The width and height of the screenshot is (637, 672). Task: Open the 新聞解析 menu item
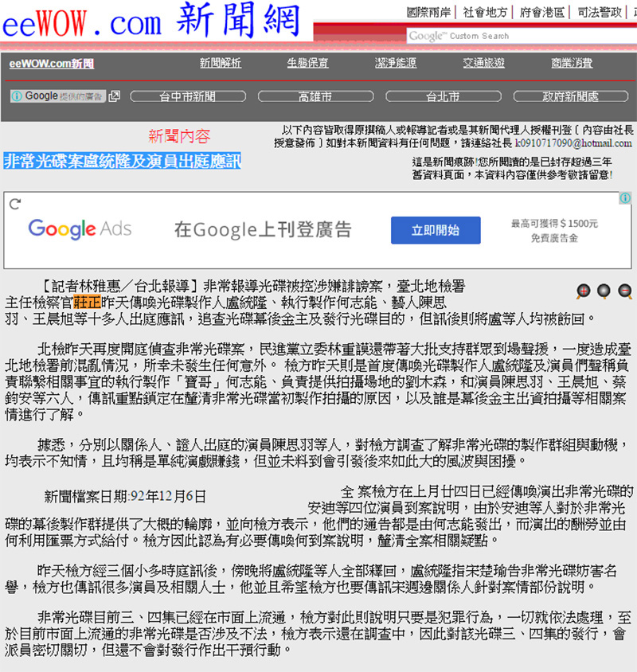click(221, 64)
